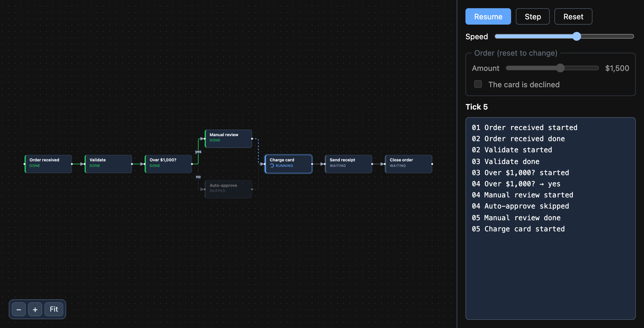Click the Amount label
This screenshot has height=328, width=644.
pyautogui.click(x=486, y=68)
